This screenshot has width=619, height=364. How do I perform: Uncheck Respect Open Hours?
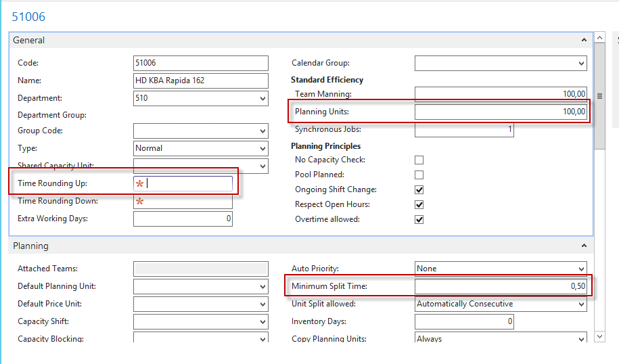[419, 204]
